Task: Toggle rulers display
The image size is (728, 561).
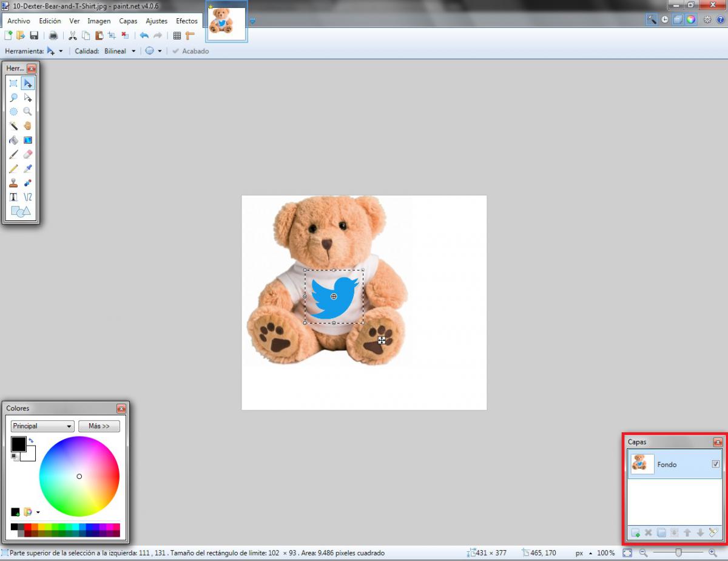Action: (190, 36)
